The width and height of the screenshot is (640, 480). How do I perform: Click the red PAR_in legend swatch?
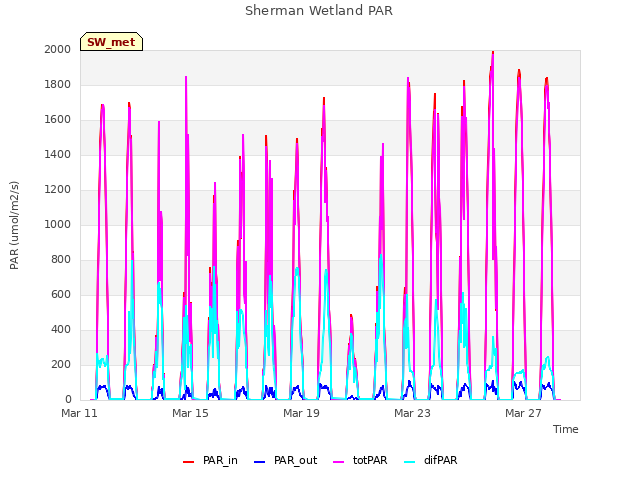(x=189, y=462)
